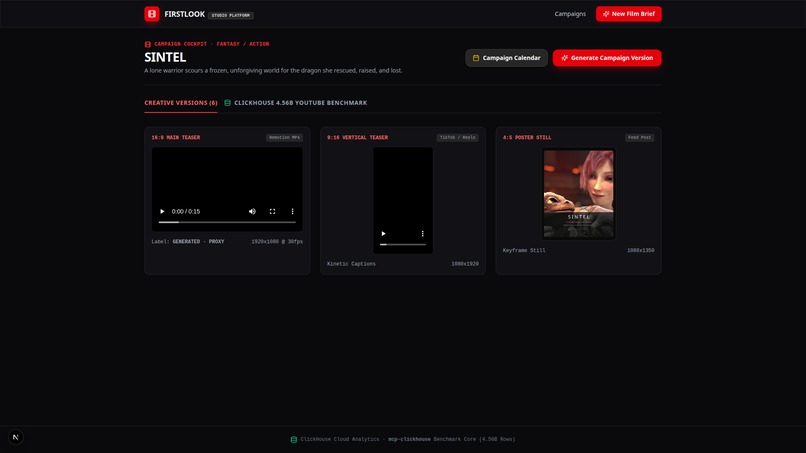Mute the 16:9 main teaser audio
Viewport: 806px width, 453px height.
click(252, 211)
